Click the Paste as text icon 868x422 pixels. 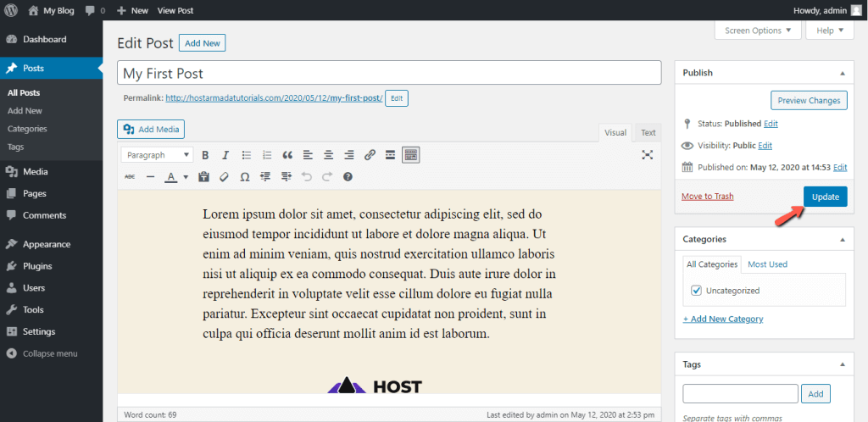[203, 177]
